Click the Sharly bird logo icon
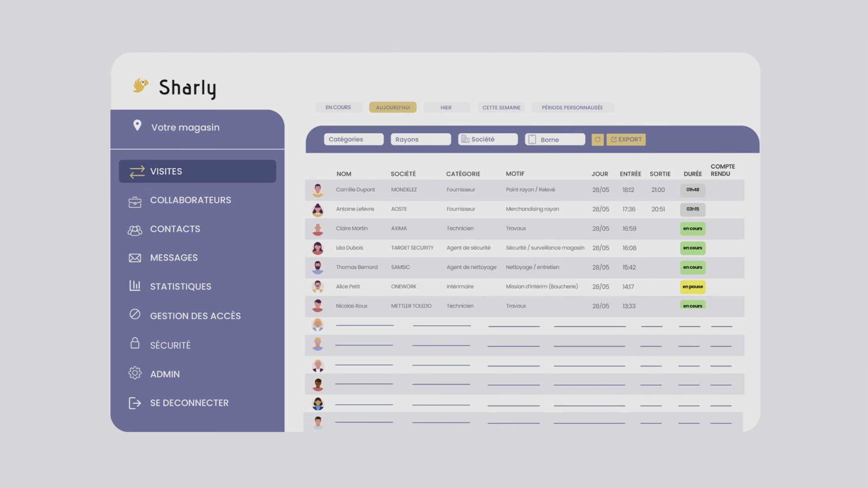Screen dimensions: 868x488 140,85
